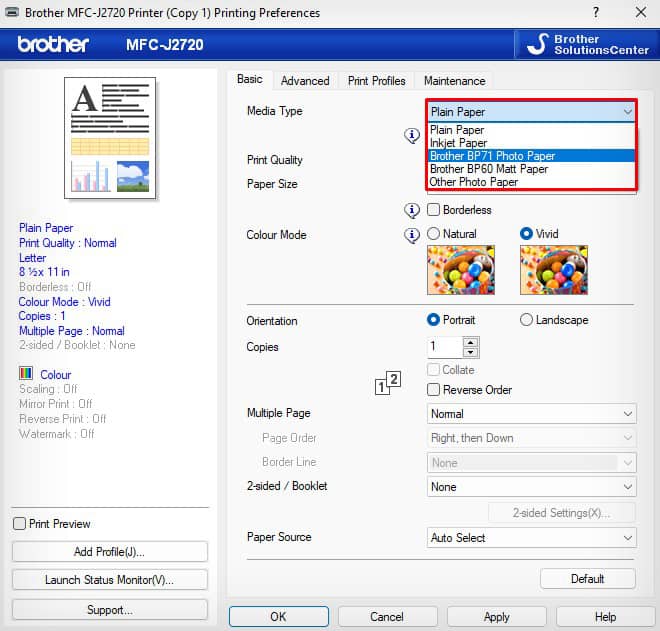Select Brother BP60 Matt Paper option
Viewport: 660px width, 631px height.
pos(531,169)
